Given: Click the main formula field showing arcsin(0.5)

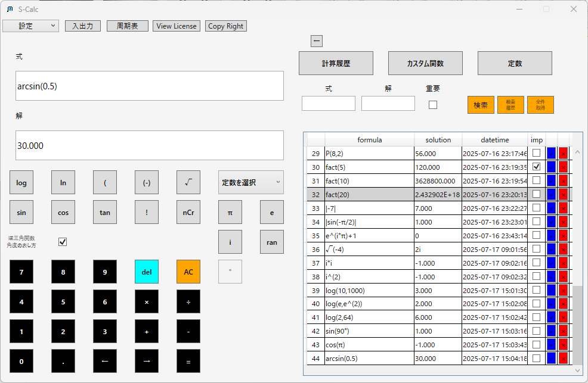Looking at the screenshot, I should (x=150, y=86).
